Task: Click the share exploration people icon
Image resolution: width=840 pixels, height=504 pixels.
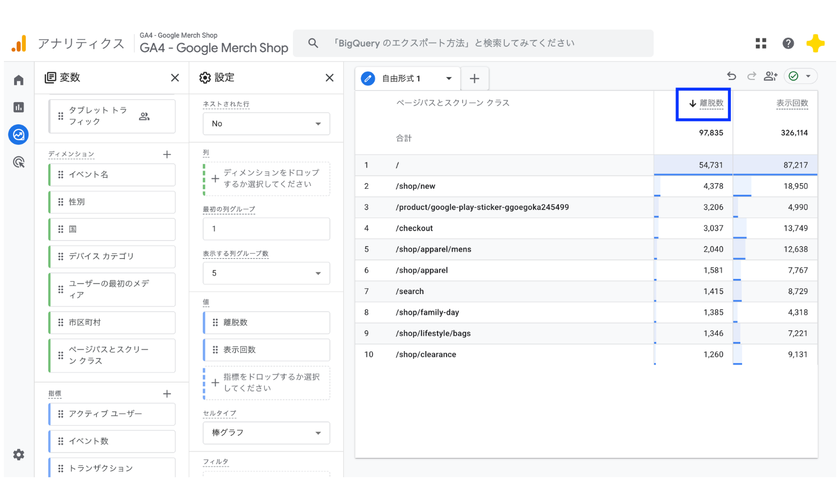Action: coord(771,76)
